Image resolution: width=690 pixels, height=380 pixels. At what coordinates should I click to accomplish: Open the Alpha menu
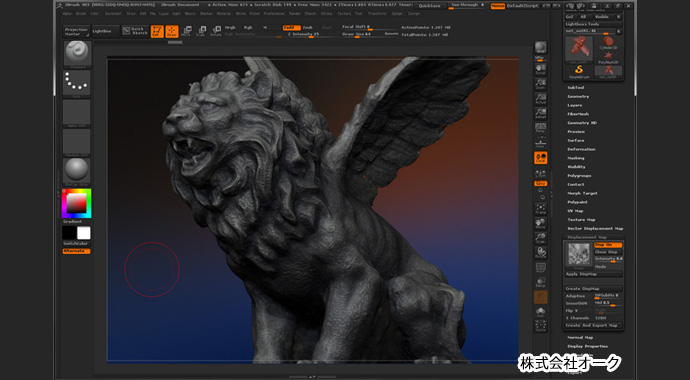pyautogui.click(x=67, y=14)
